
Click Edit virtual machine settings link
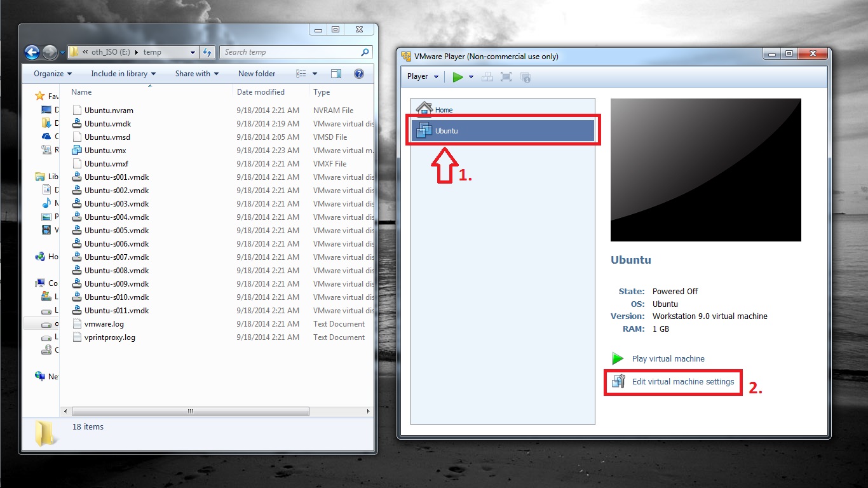pyautogui.click(x=683, y=382)
